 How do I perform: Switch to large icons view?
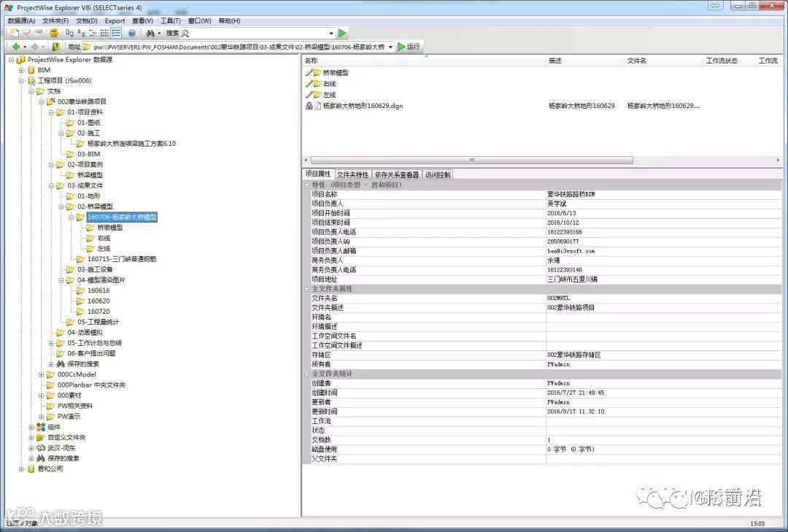pos(69,33)
